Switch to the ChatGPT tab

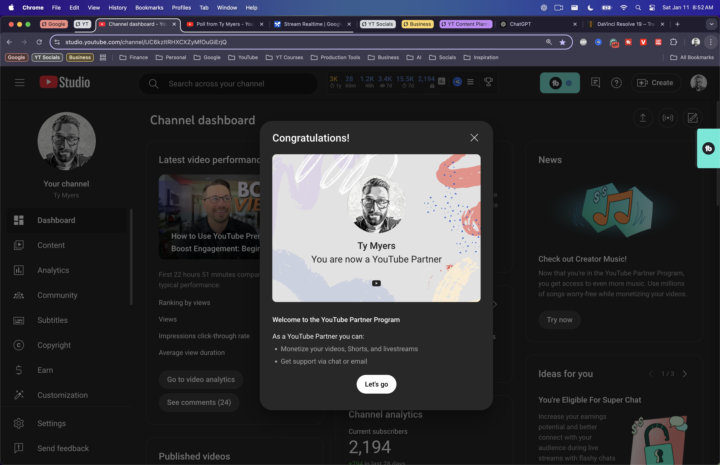tap(520, 24)
